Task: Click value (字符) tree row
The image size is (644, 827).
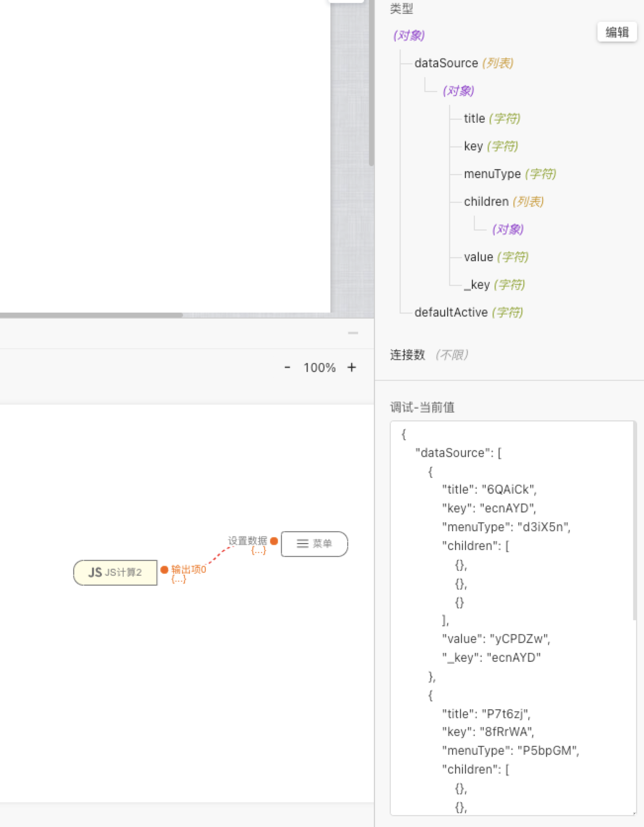Action: [496, 257]
